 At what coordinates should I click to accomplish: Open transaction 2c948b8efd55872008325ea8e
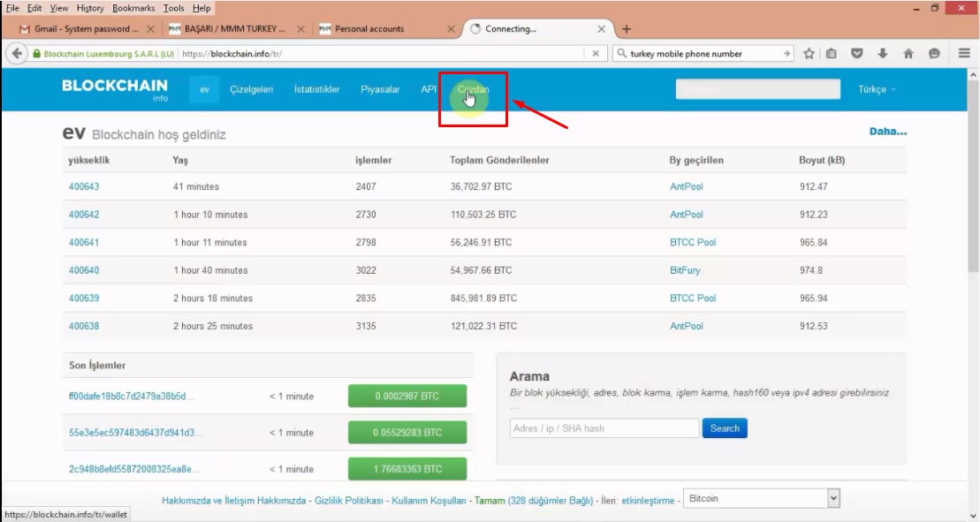tap(134, 469)
